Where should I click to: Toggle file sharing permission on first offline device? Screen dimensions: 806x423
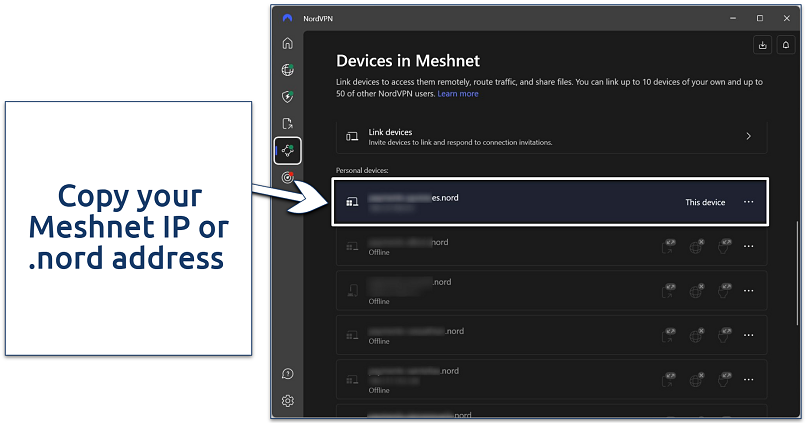[669, 246]
